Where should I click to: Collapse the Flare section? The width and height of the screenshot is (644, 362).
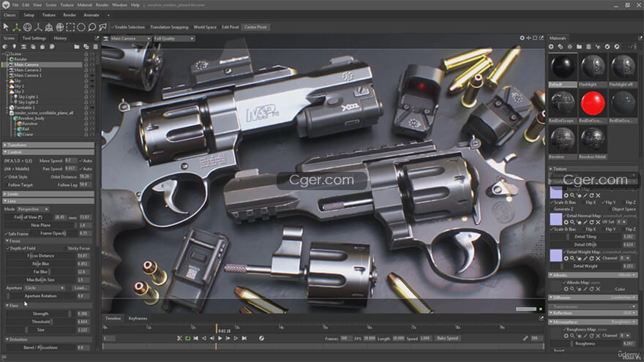pyautogui.click(x=48, y=306)
